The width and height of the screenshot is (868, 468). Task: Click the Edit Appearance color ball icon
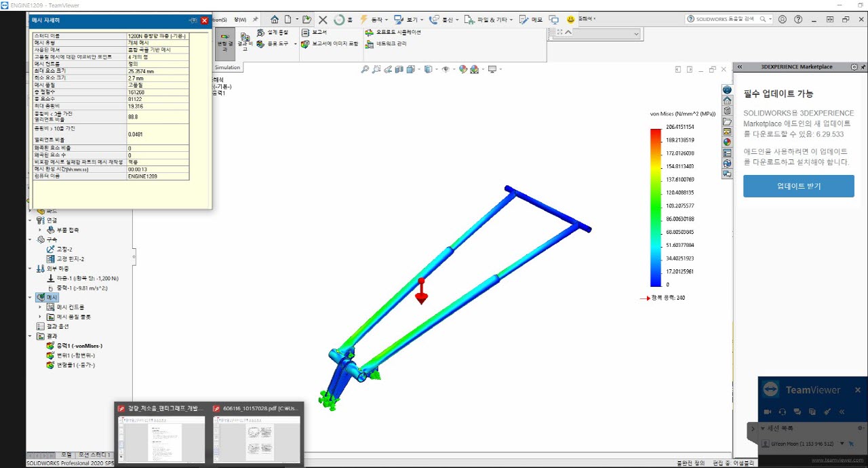463,69
